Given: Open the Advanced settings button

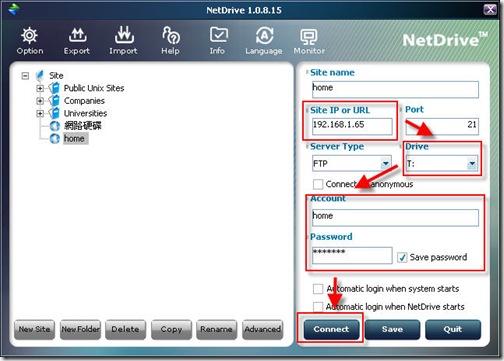Looking at the screenshot, I should pos(263,329).
